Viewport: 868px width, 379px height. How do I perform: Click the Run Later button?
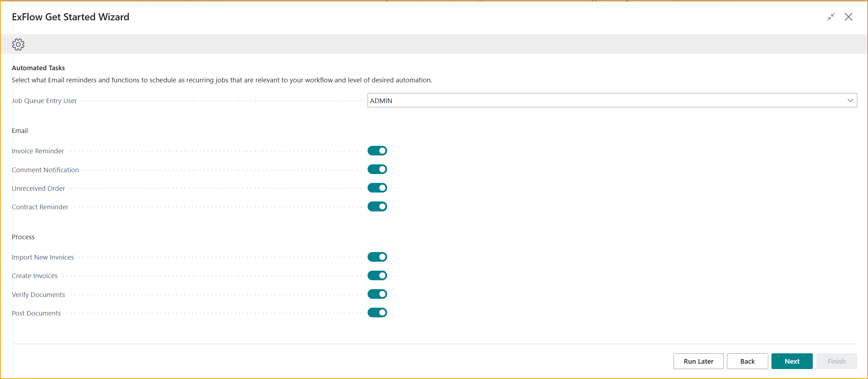coord(698,361)
